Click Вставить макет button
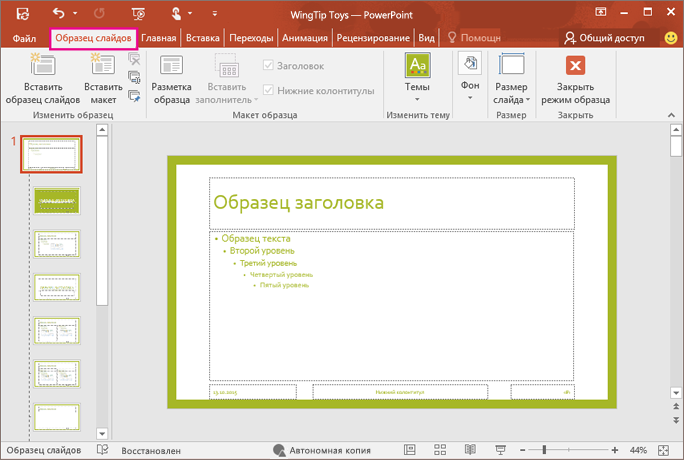Screen dimensions: 684x460 [103, 79]
